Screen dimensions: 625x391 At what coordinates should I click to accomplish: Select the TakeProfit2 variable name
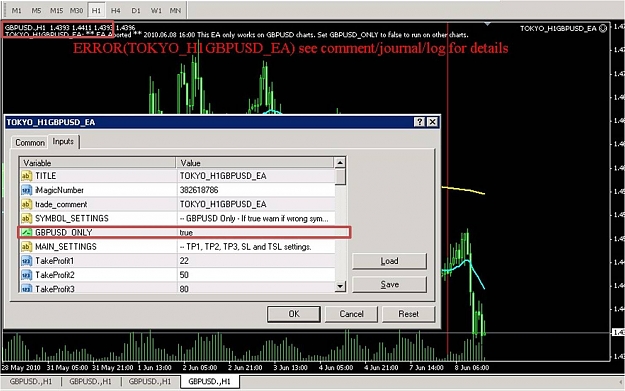[55, 275]
